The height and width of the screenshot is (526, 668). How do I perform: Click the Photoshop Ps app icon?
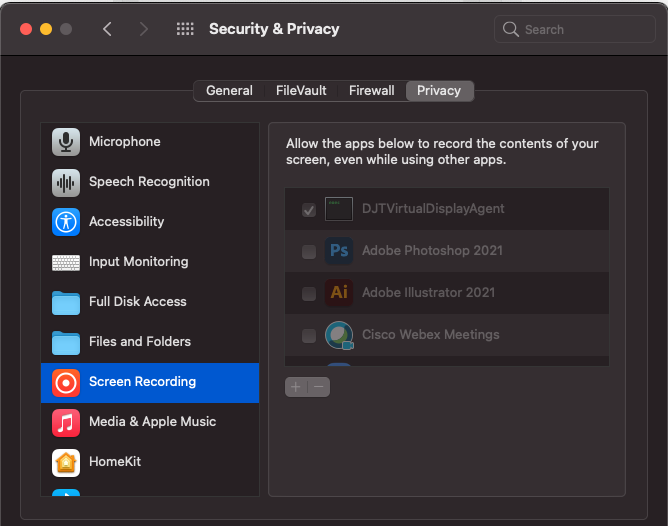(x=339, y=251)
